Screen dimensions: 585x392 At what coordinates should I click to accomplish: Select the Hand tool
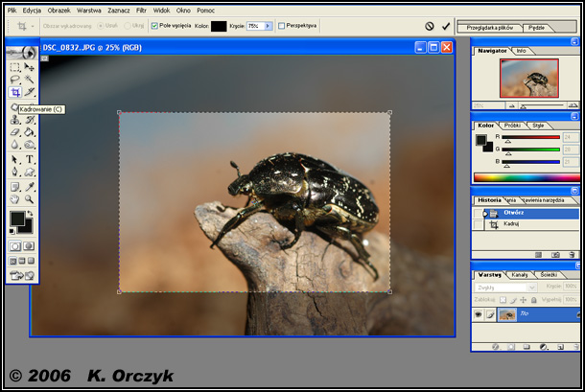(15, 199)
